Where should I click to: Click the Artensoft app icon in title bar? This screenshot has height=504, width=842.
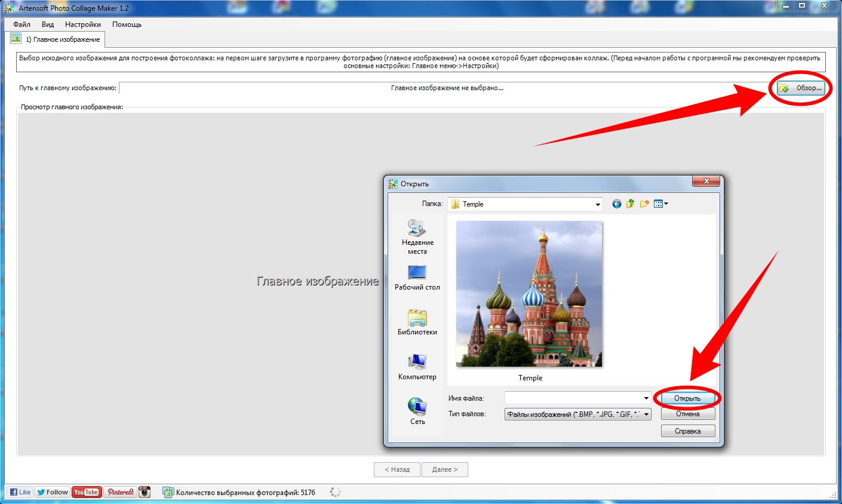9,8
